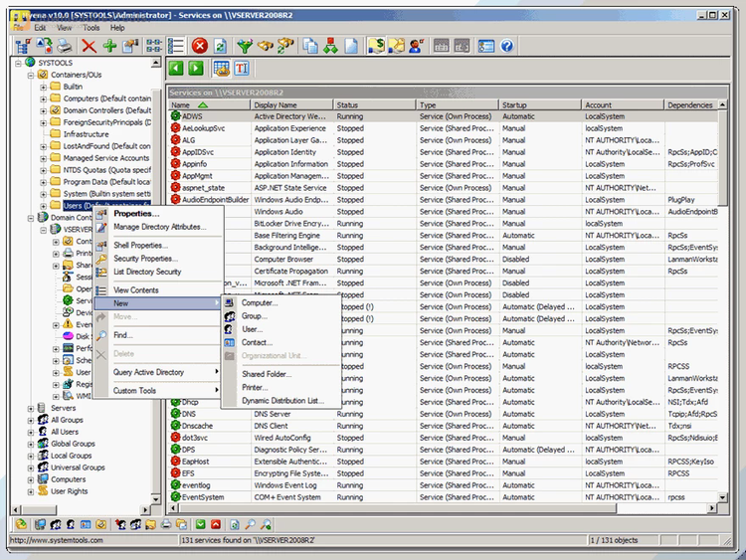Image resolution: width=746 pixels, height=560 pixels.
Task: Click the printer icon in the top toolbar
Action: (65, 46)
